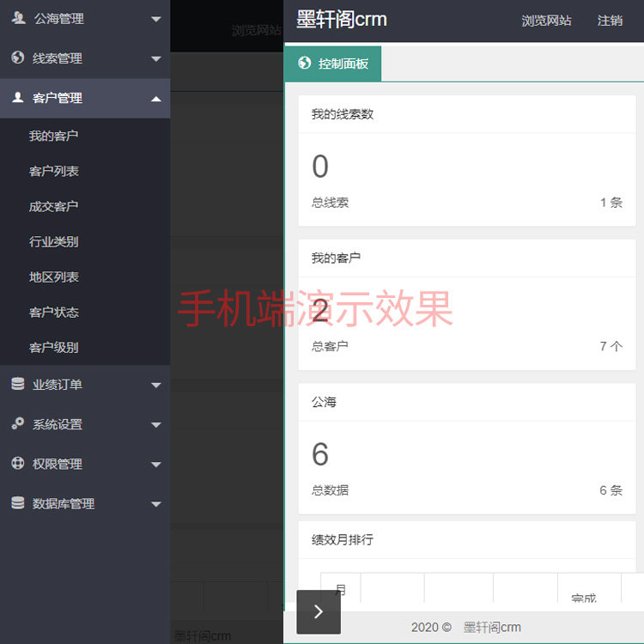
Task: Click 业绩订单 menu label
Action: click(x=58, y=385)
